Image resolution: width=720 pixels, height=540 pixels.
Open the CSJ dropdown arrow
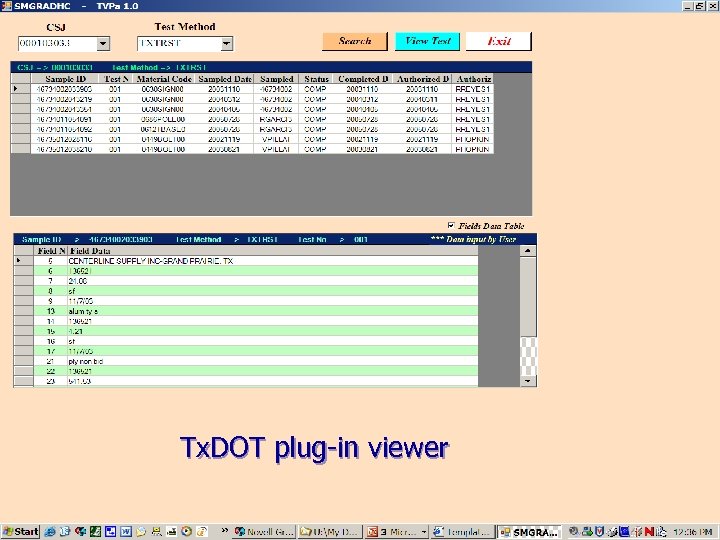tap(103, 44)
